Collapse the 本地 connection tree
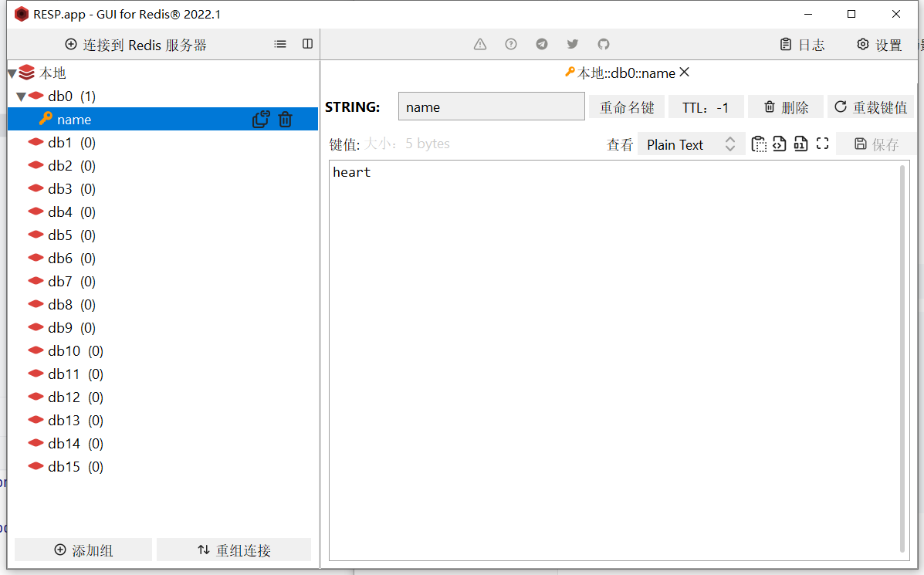The width and height of the screenshot is (924, 575). [12, 73]
